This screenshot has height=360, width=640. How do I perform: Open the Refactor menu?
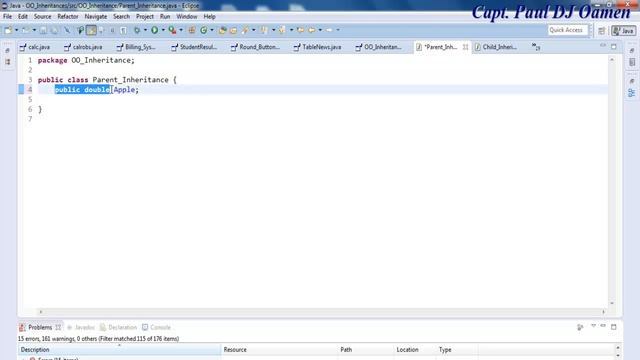[x=68, y=17]
